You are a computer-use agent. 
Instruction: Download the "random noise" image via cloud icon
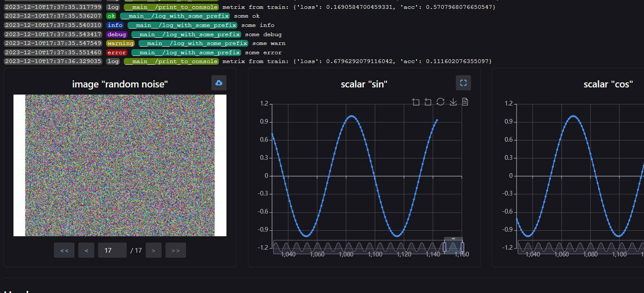[x=219, y=83]
